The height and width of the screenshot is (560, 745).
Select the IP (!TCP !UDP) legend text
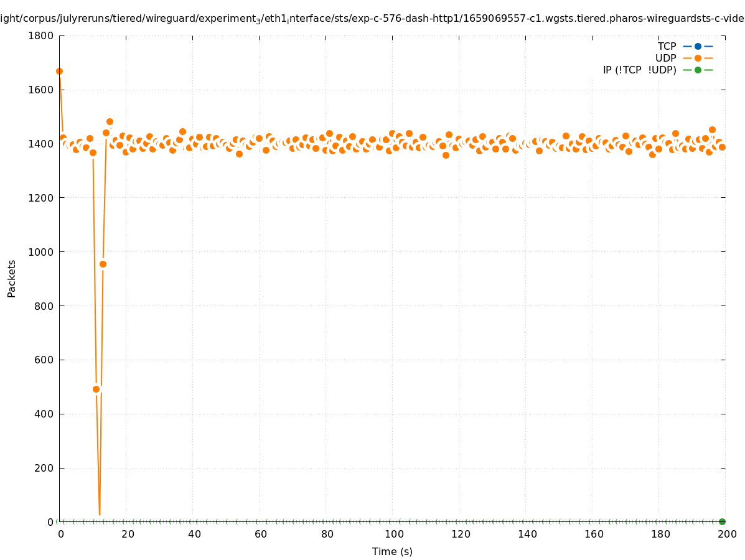[639, 70]
